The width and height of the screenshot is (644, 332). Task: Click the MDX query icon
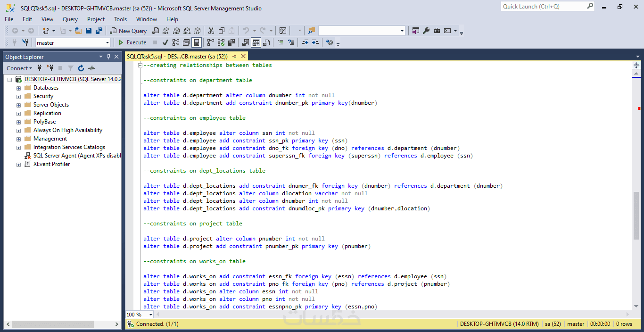pyautogui.click(x=165, y=31)
